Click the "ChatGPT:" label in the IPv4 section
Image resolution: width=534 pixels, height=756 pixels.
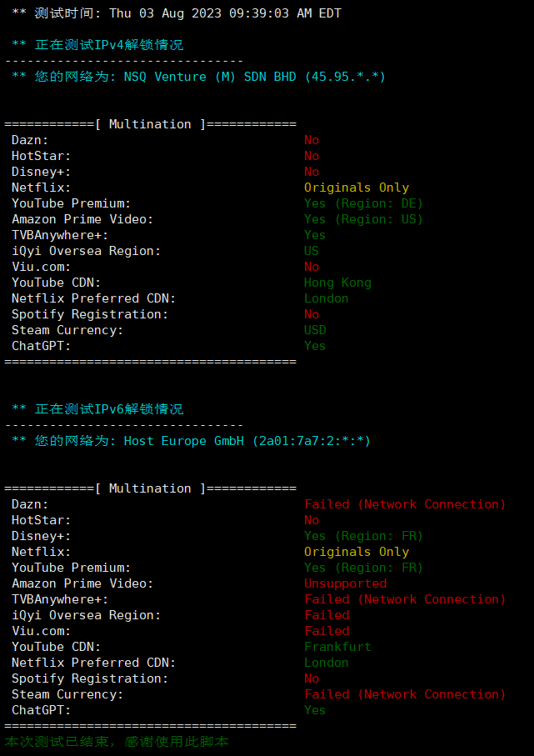tap(42, 346)
